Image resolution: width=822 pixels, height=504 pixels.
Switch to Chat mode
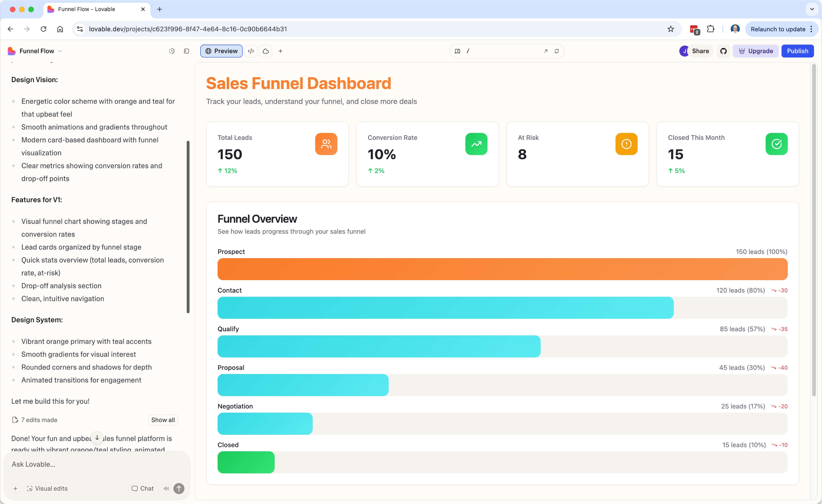pos(142,488)
